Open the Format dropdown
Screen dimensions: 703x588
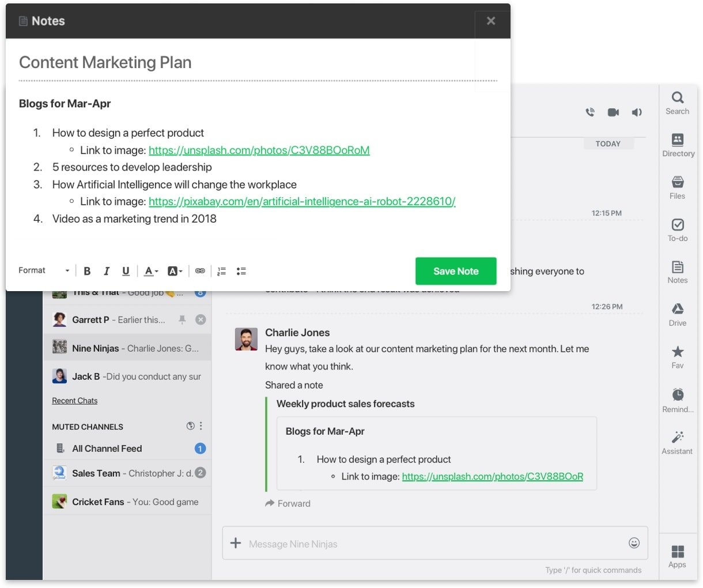(44, 270)
